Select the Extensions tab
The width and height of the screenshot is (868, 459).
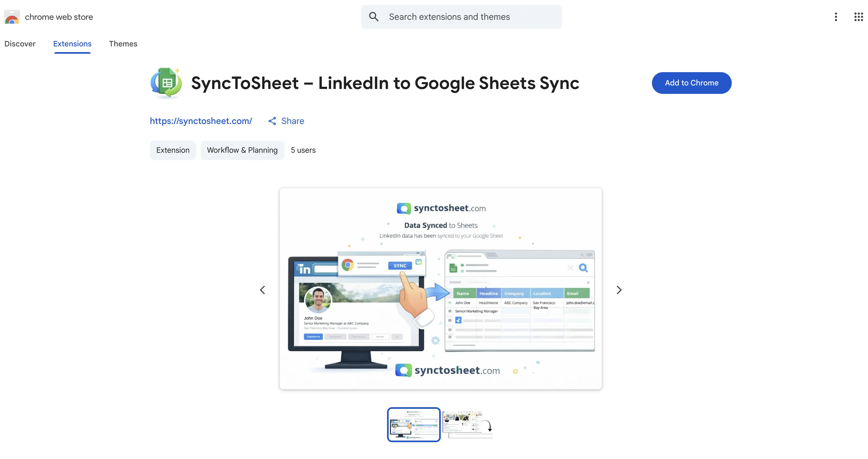[x=72, y=43]
